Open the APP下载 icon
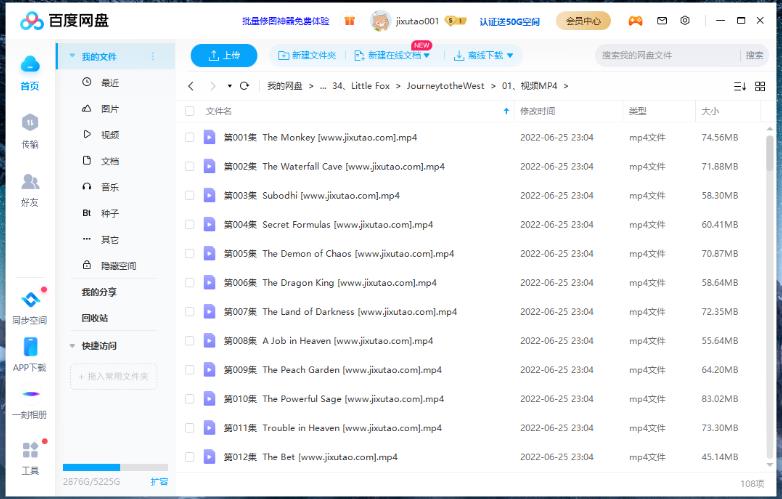The width and height of the screenshot is (782, 499). [30, 347]
